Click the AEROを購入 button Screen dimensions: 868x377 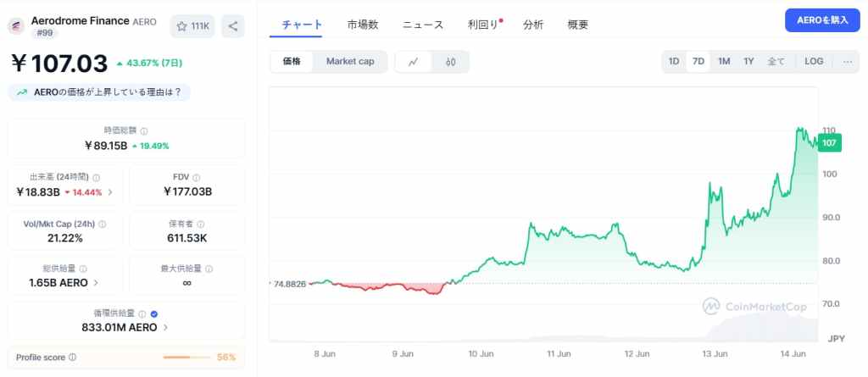click(822, 20)
